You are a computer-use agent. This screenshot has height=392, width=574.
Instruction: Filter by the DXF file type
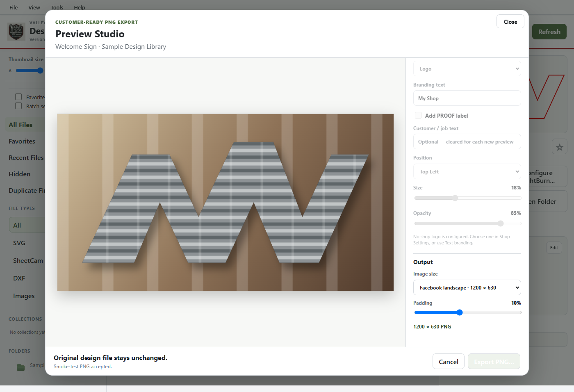pyautogui.click(x=27, y=278)
